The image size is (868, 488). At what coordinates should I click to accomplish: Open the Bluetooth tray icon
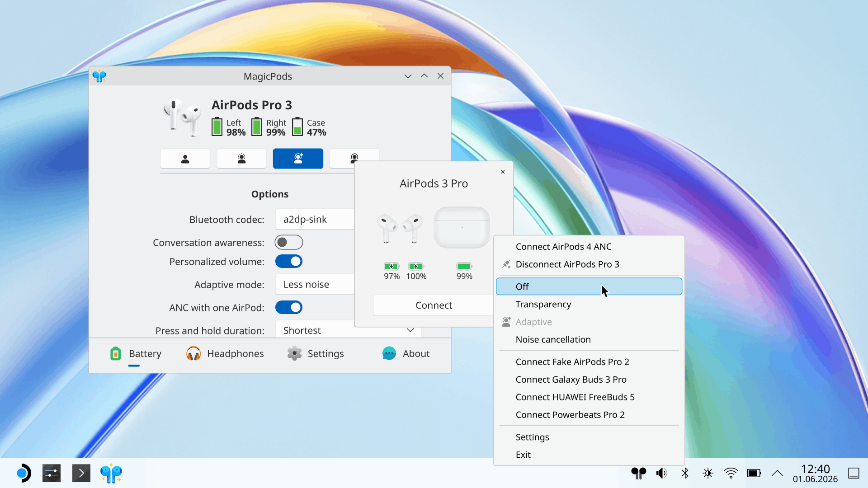(685, 473)
